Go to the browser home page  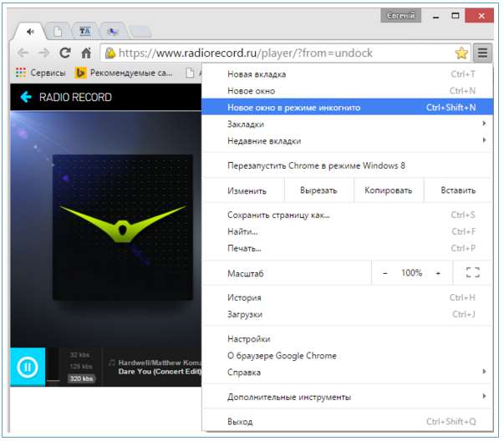tap(85, 53)
